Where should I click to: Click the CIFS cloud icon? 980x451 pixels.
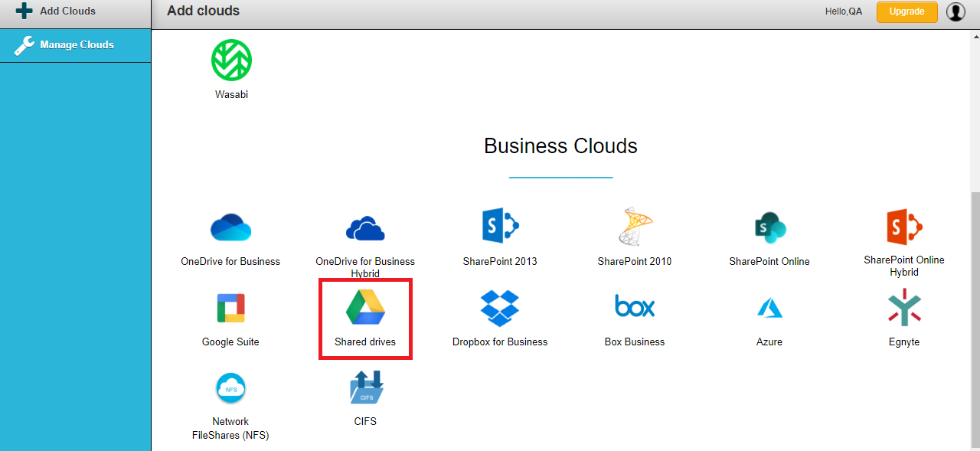coord(365,391)
